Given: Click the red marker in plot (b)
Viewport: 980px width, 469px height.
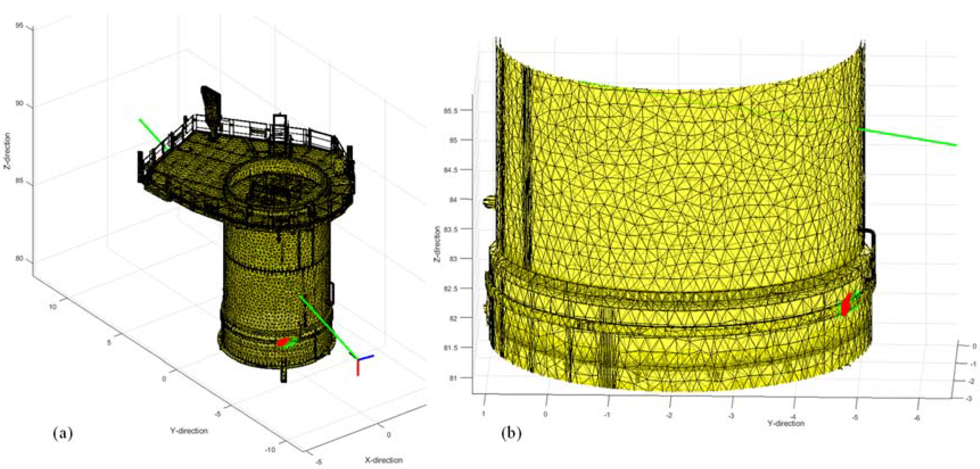Looking at the screenshot, I should (x=846, y=305).
